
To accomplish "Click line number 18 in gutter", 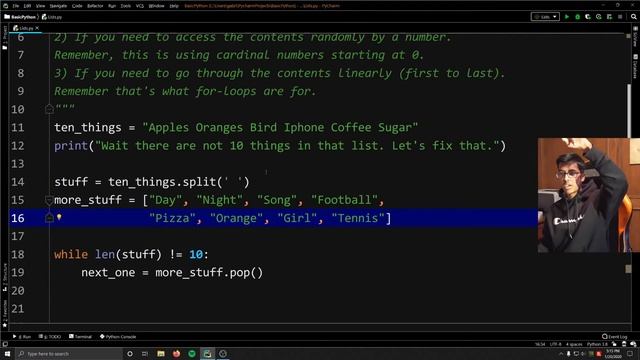I will point(18,254).
